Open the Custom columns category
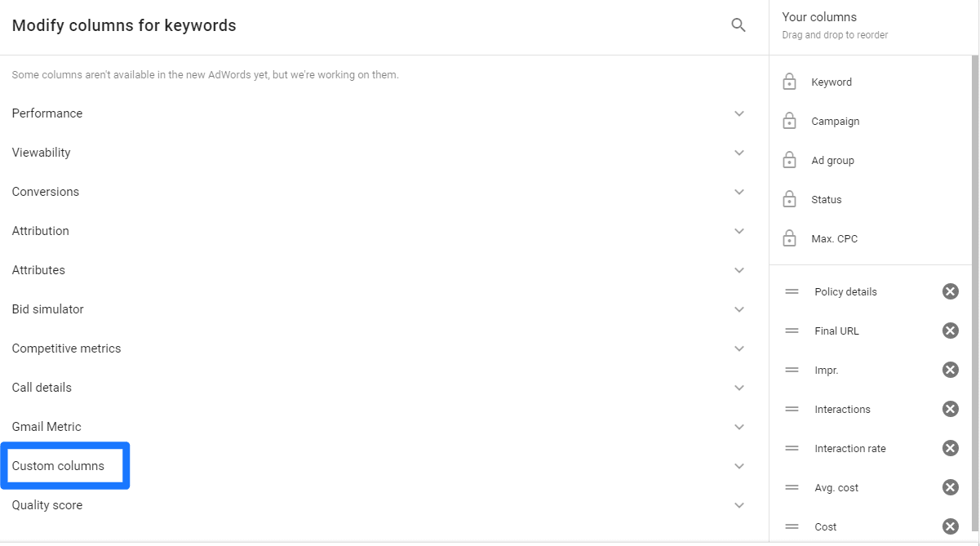Image resolution: width=980 pixels, height=546 pixels. tap(58, 466)
